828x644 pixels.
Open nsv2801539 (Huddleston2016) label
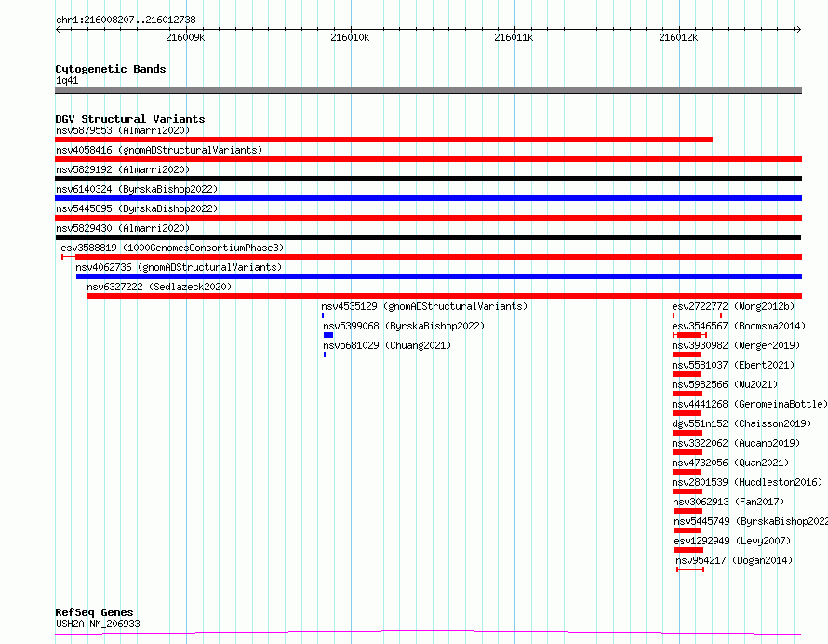click(747, 482)
